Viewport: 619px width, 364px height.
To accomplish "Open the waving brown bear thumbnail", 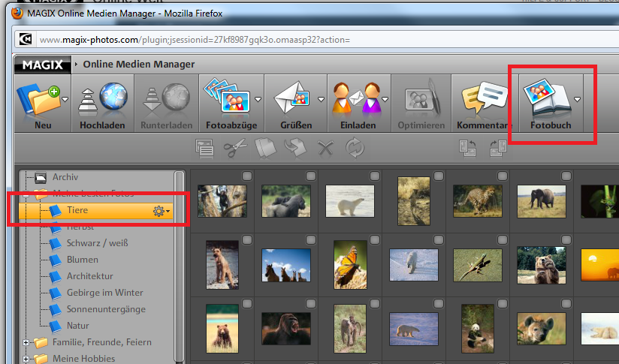I will point(542,265).
